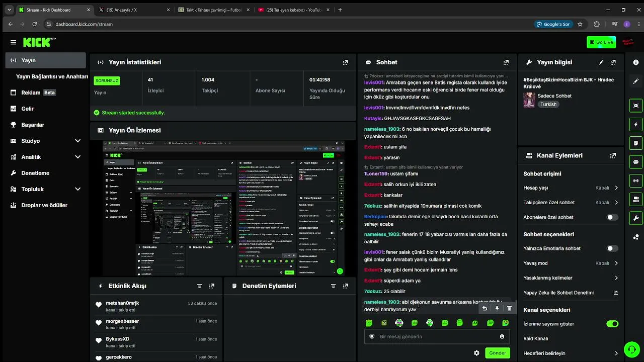Viewport: 644px width, 362px height.
Task: Delete the hovered nameless_1903 chat message
Action: click(509, 308)
